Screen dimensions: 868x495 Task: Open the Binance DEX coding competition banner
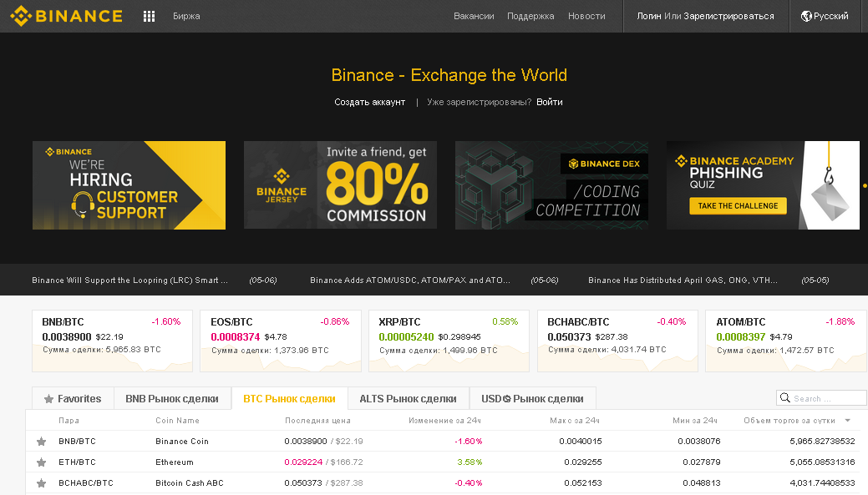pos(551,184)
